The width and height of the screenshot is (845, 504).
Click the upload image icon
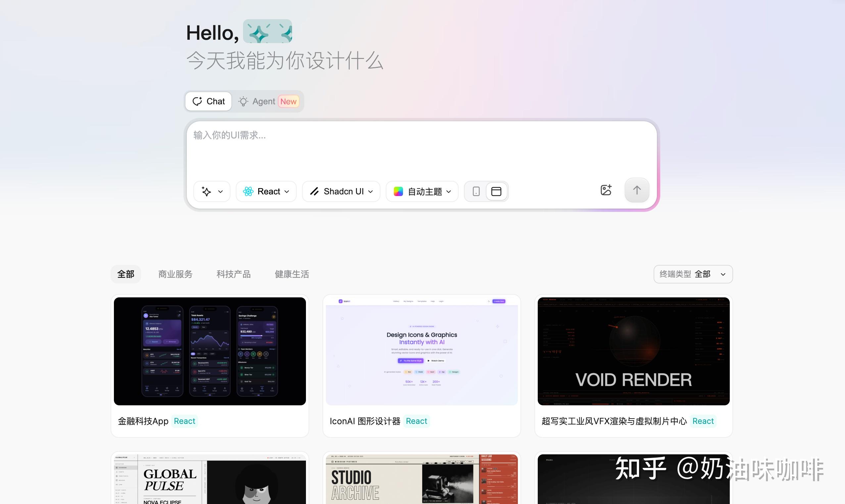(606, 190)
